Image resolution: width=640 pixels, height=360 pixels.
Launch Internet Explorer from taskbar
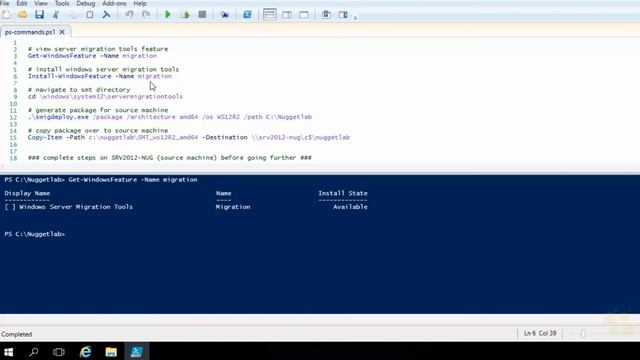(85, 351)
